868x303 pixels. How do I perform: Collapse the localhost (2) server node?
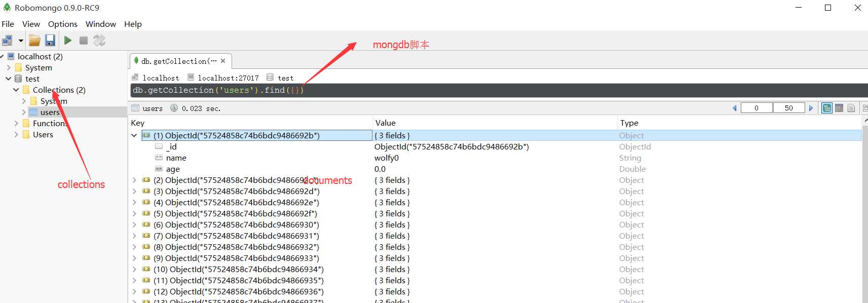pos(2,56)
